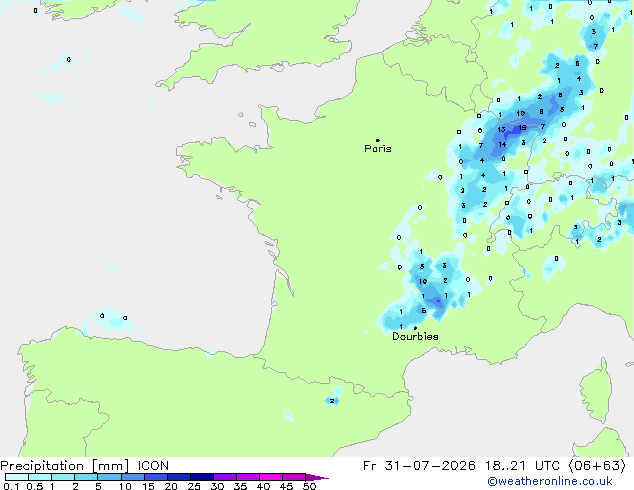Image resolution: width=634 pixels, height=490 pixels.
Task: Click the Dourbies location dot marker
Action: [415, 328]
